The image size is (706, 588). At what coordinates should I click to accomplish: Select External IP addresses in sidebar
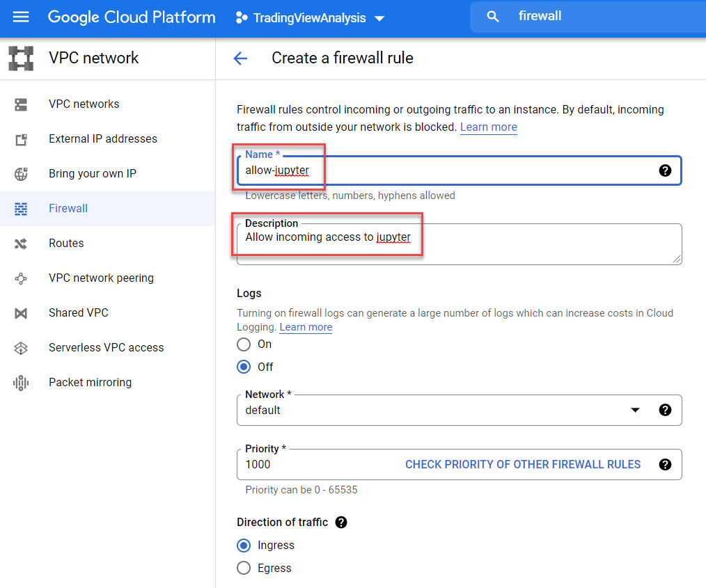point(102,138)
